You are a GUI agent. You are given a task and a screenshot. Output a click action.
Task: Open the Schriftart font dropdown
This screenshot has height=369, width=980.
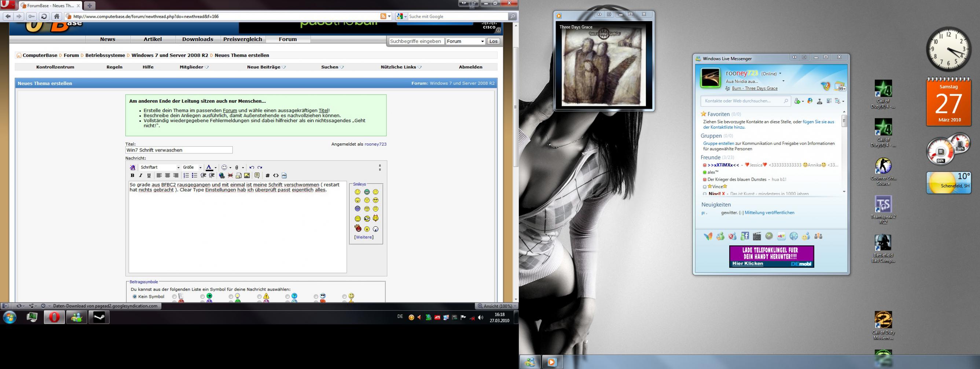(160, 168)
